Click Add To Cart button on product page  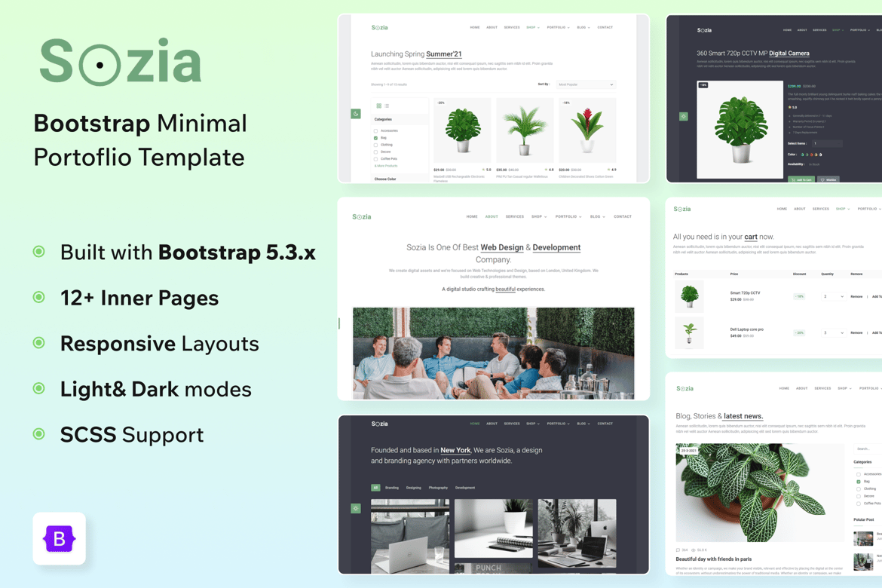tap(801, 179)
